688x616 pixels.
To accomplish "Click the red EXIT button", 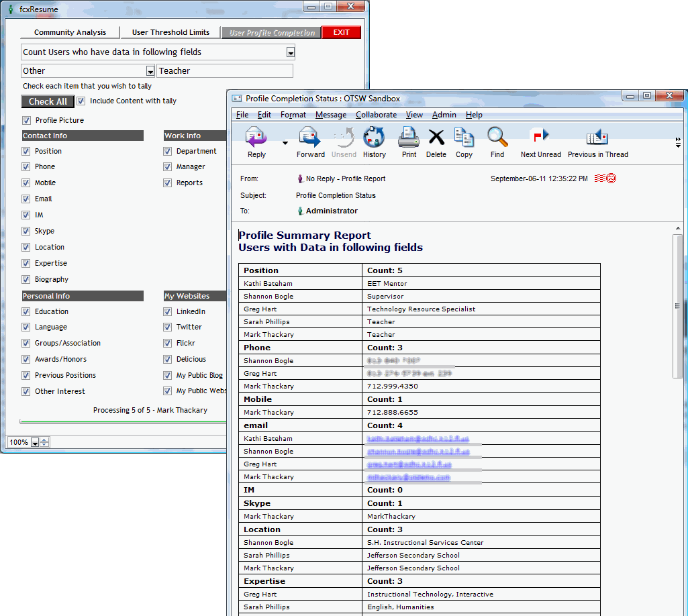I will 341,32.
